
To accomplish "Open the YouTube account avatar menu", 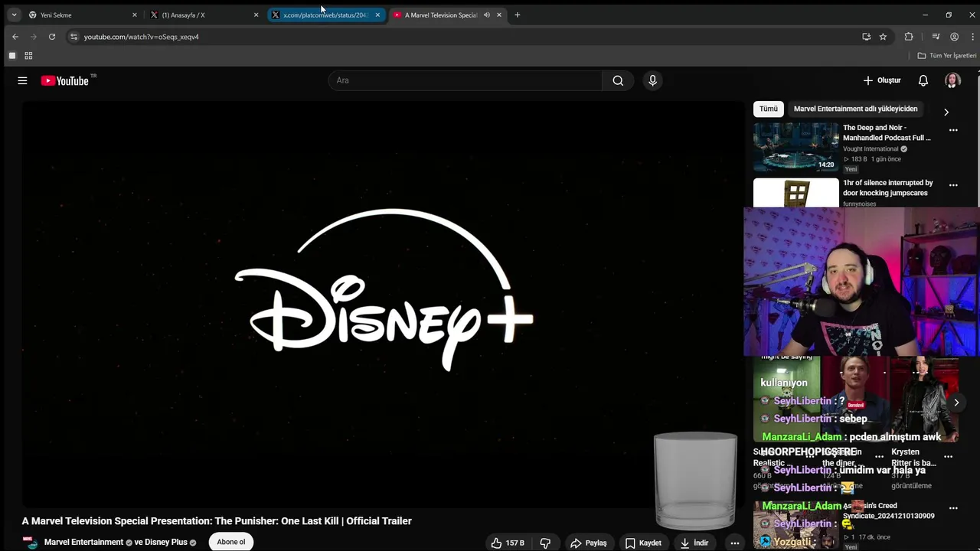I will pos(952,80).
